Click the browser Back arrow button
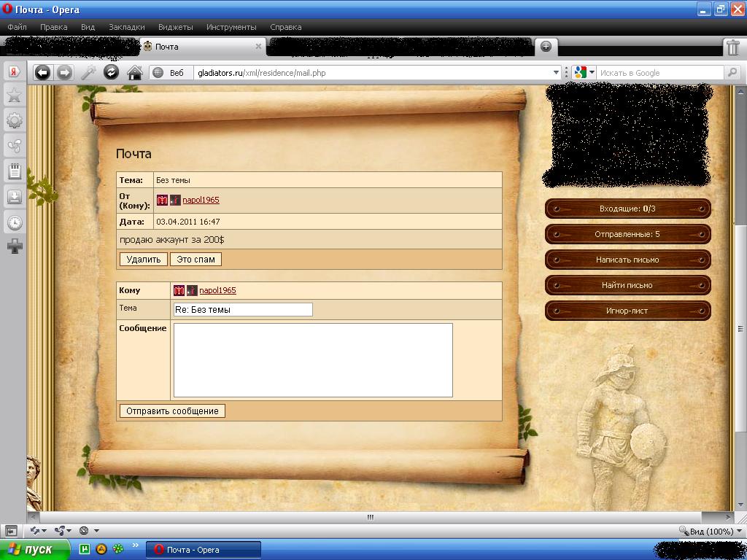Image resolution: width=747 pixels, height=560 pixels. pyautogui.click(x=43, y=72)
